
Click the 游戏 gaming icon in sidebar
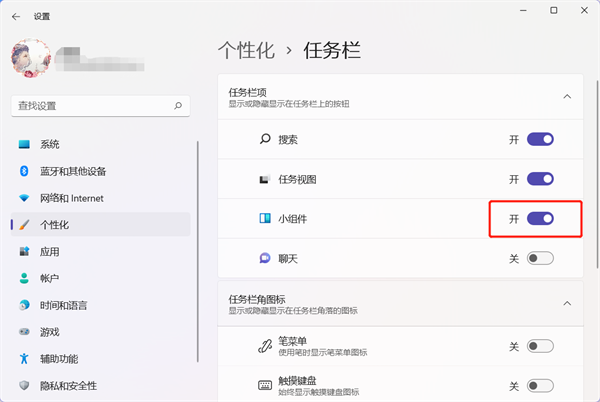(24, 332)
